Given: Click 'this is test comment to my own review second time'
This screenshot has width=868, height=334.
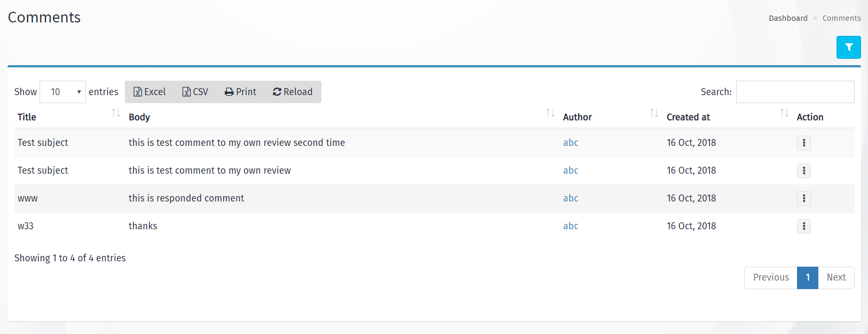Looking at the screenshot, I should tap(236, 143).
